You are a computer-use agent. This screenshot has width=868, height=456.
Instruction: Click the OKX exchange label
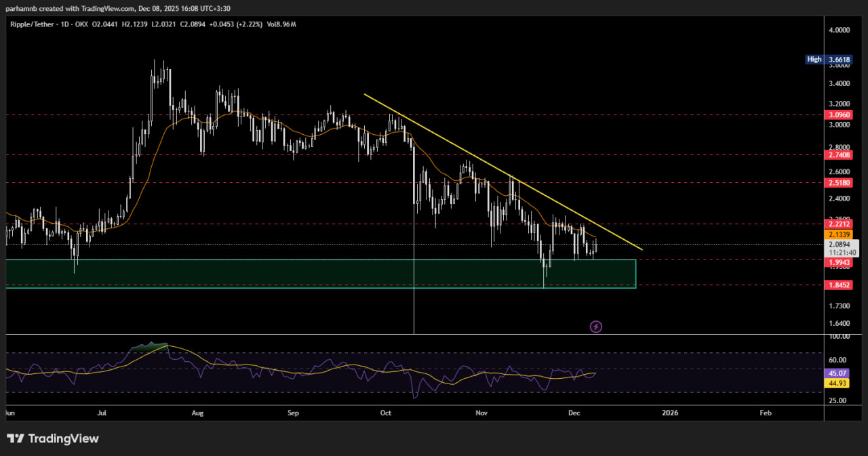point(81,24)
